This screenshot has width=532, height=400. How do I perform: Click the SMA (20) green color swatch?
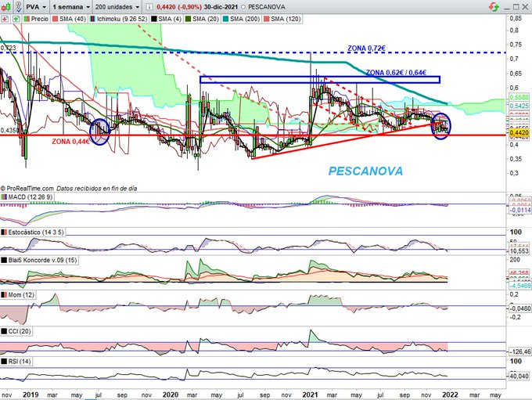(x=188, y=19)
